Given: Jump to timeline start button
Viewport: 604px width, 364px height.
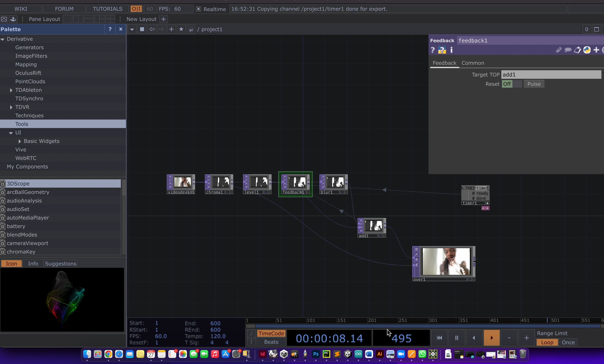Looking at the screenshot, I should [439, 338].
